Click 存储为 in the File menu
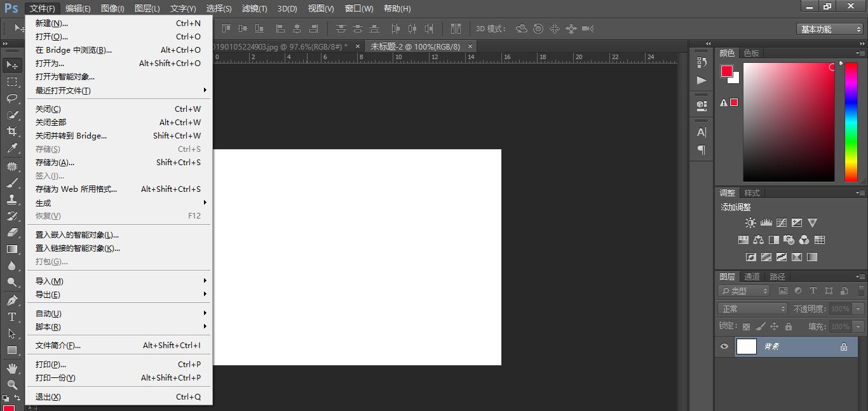 [55, 163]
